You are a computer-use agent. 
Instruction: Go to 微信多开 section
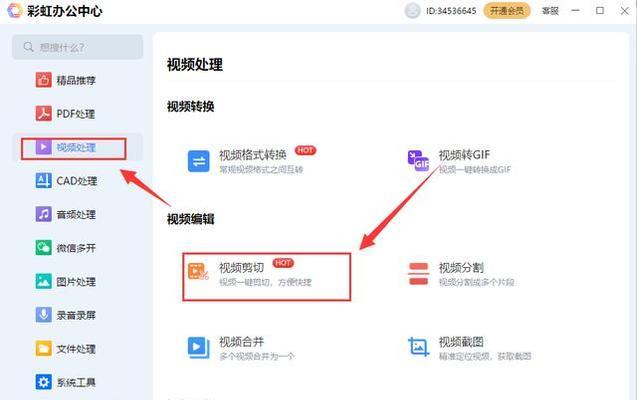coord(77,248)
